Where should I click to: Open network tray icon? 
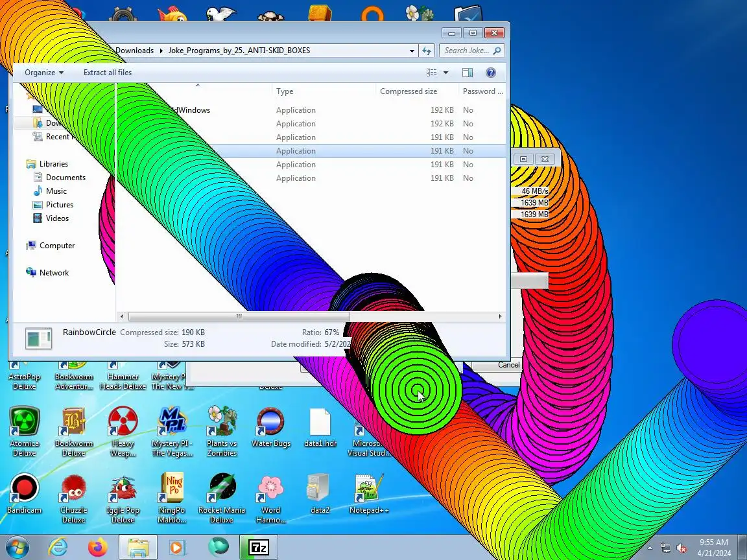(665, 548)
